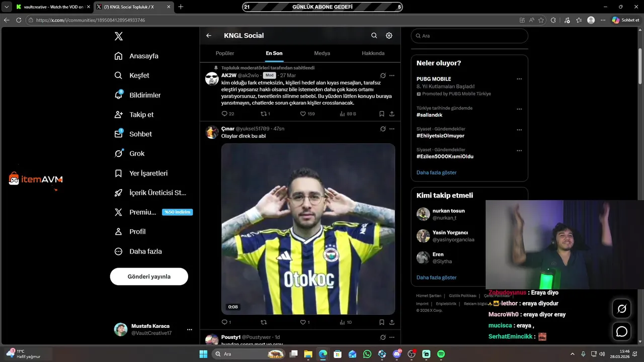Switch to the Popüler tab
The height and width of the screenshot is (362, 644).
(x=225, y=53)
